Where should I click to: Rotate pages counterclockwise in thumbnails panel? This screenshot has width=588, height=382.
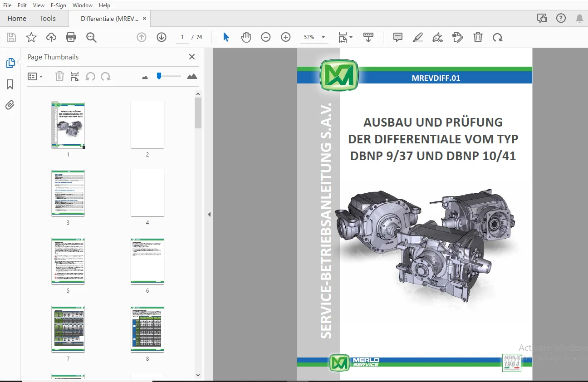coord(90,76)
